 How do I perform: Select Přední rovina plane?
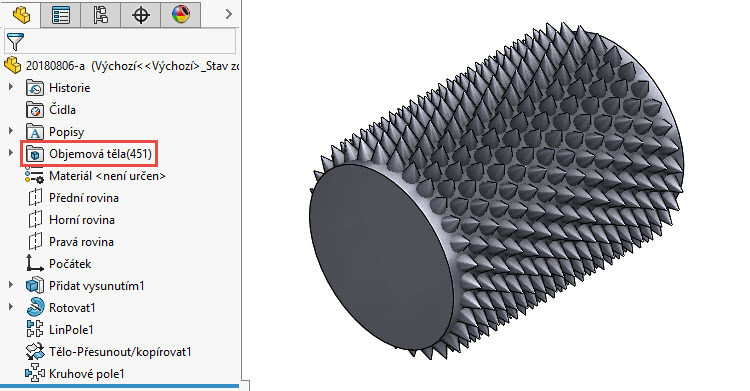tap(84, 198)
